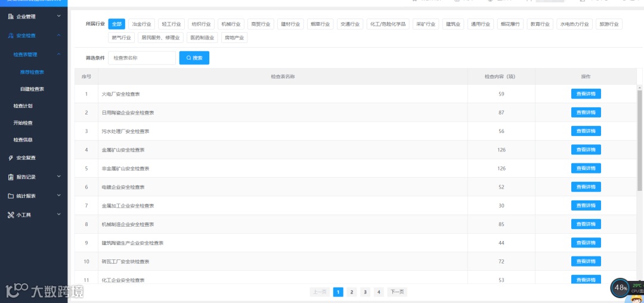This screenshot has height=303, width=644.
Task: Click the 报告记录 clipboard icon
Action: click(x=11, y=177)
